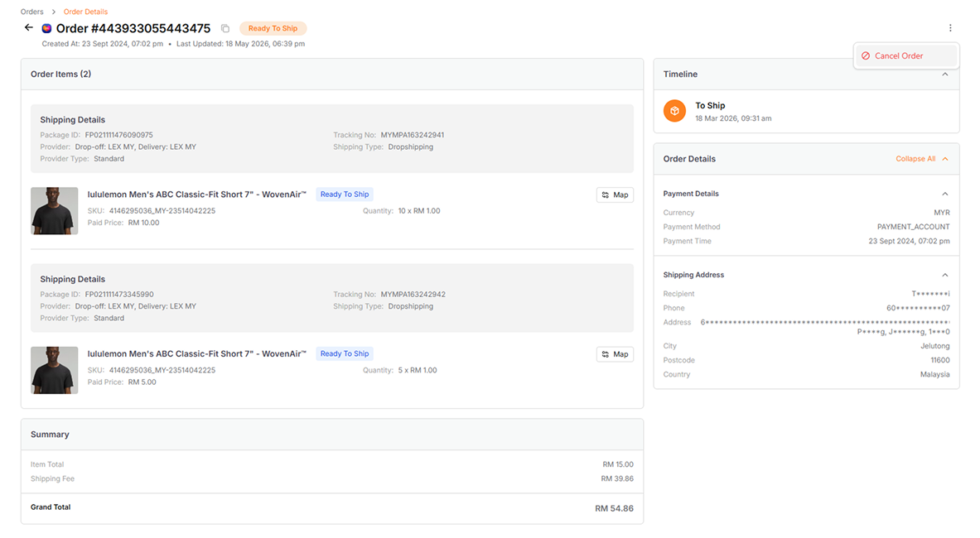Image resolution: width=980 pixels, height=538 pixels.
Task: Select tracking number MYMPA163242941
Action: (x=413, y=136)
